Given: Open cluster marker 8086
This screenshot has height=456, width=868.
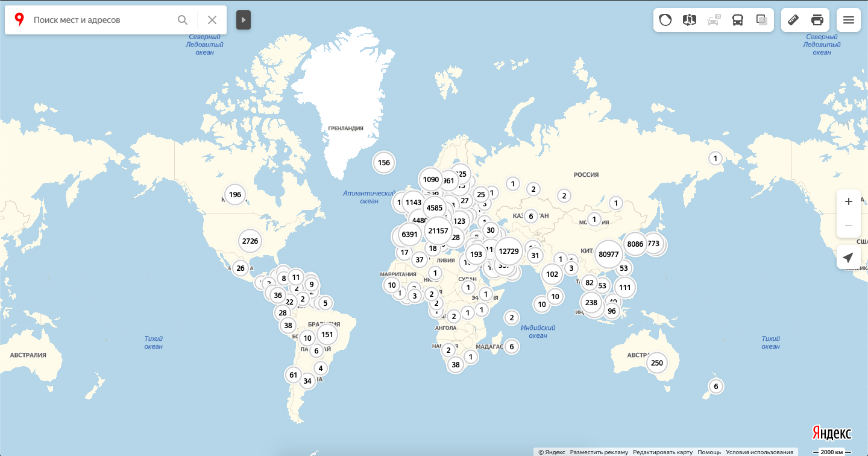Looking at the screenshot, I should 635,244.
